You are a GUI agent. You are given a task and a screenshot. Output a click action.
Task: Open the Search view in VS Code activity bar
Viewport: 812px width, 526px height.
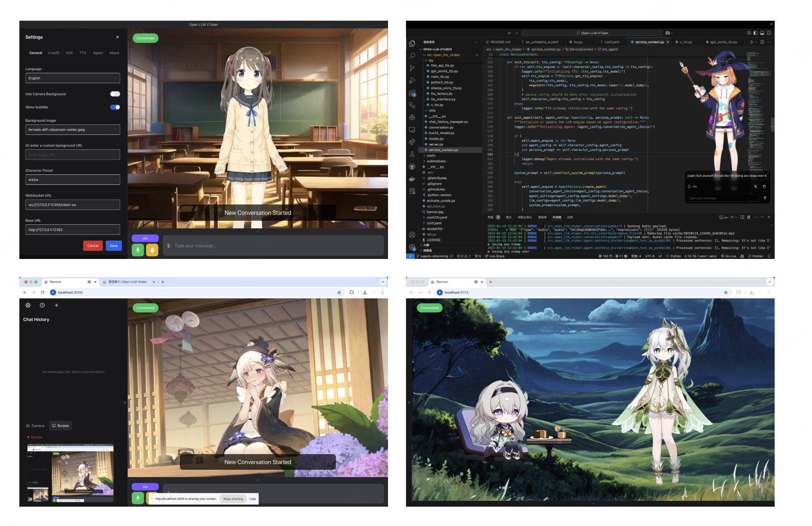(x=412, y=56)
